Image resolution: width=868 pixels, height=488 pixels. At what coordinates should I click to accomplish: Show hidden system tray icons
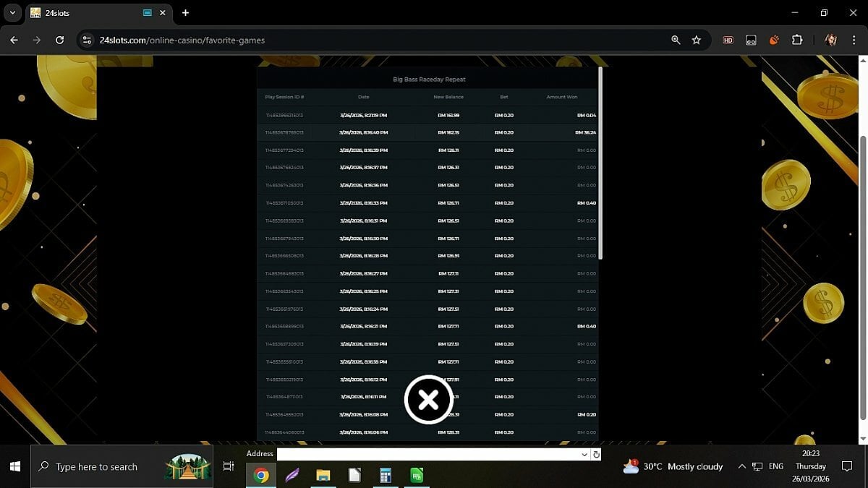pyautogui.click(x=741, y=467)
